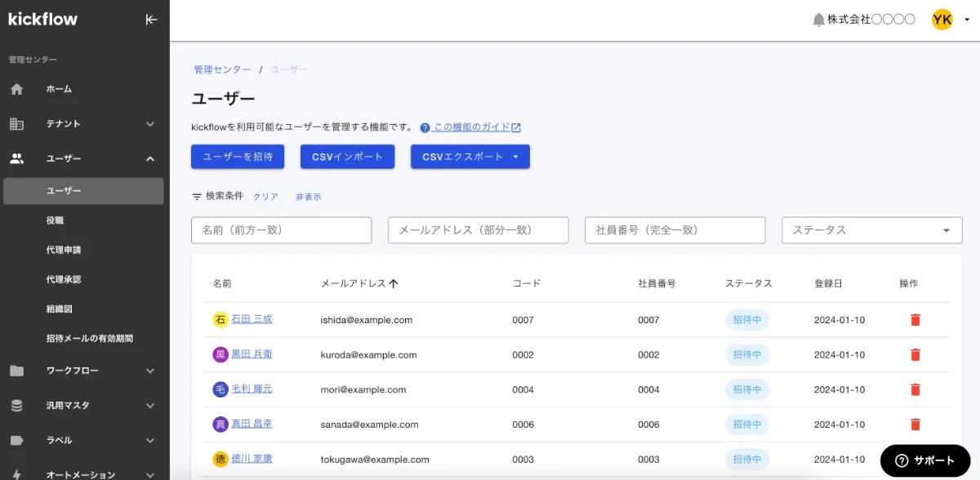Collapse the ユーザー sidebar section
980x480 pixels.
coord(150,158)
